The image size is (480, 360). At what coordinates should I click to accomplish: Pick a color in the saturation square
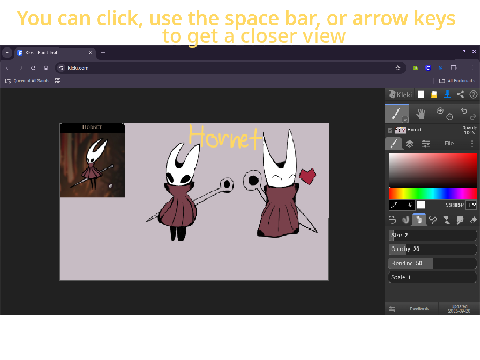point(433,170)
